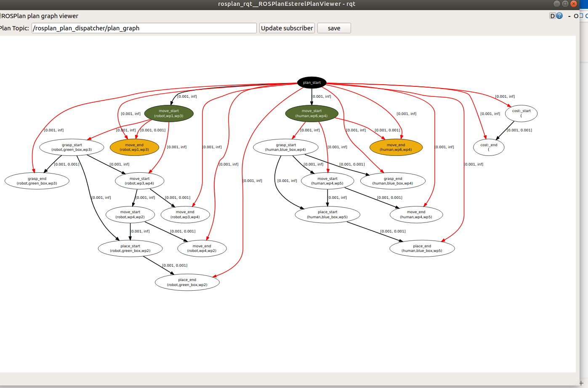Select the grasp_end (human,blue_box,wp4) node
The height and width of the screenshot is (388, 588).
point(392,181)
